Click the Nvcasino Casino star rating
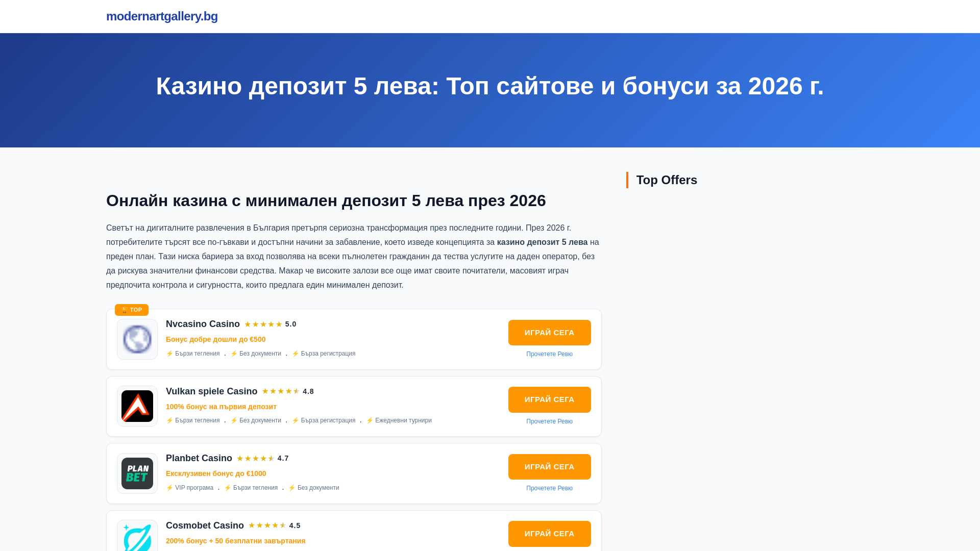The height and width of the screenshot is (551, 980). [x=263, y=324]
